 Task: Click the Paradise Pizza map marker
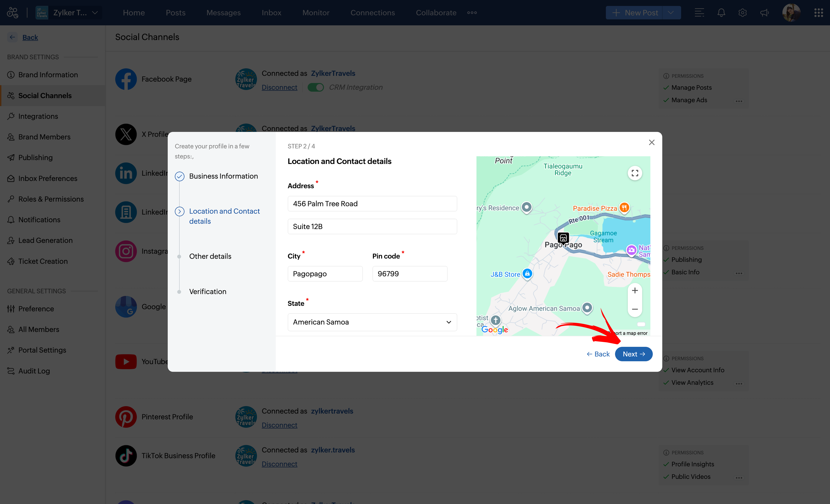pos(624,207)
